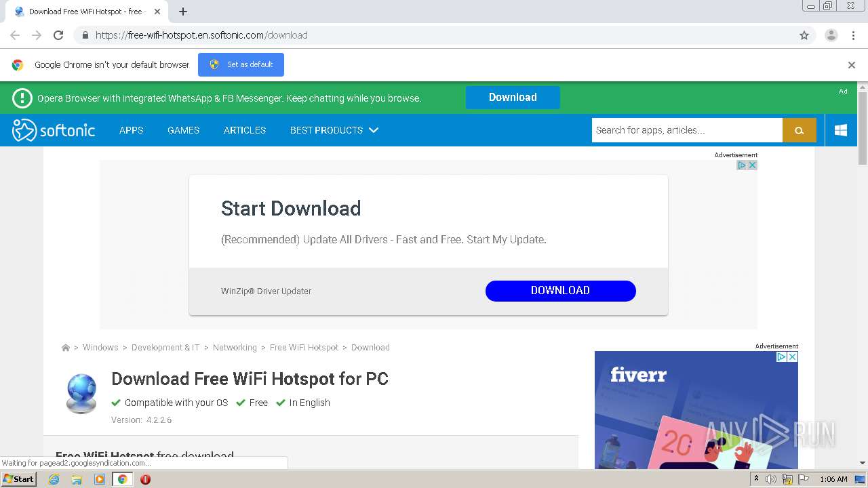Image resolution: width=868 pixels, height=488 pixels.
Task: Open the GAMES menu
Action: coord(183,130)
